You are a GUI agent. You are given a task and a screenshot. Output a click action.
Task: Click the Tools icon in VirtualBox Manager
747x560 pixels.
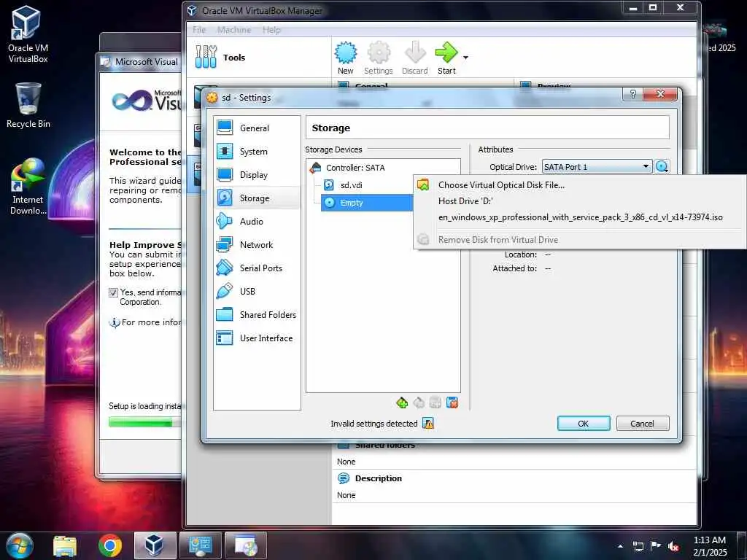pos(206,57)
